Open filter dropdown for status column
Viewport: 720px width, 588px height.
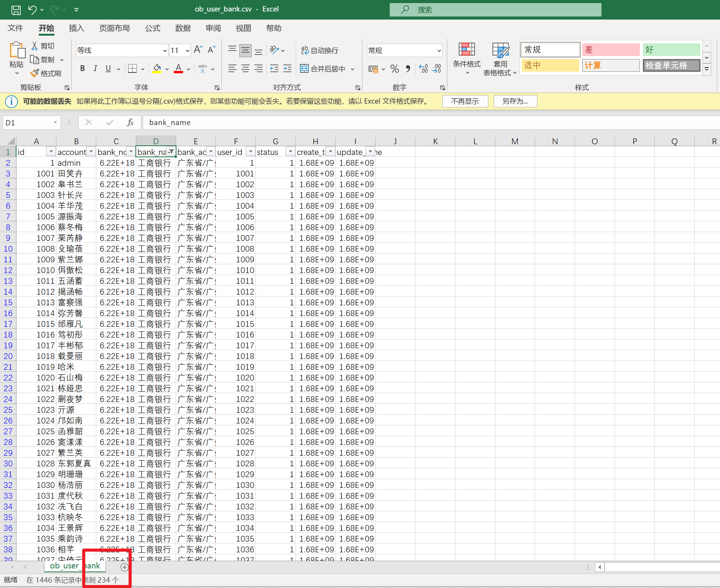click(x=290, y=152)
